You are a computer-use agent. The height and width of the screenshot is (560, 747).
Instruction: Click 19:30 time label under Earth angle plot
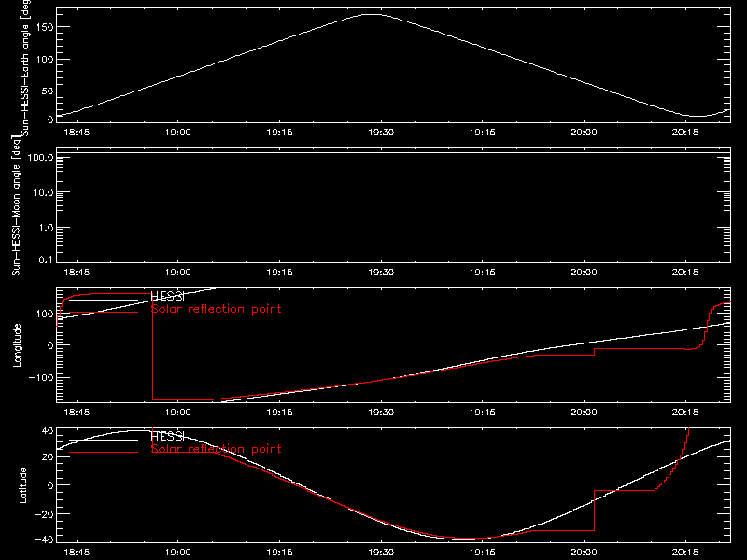click(381, 133)
